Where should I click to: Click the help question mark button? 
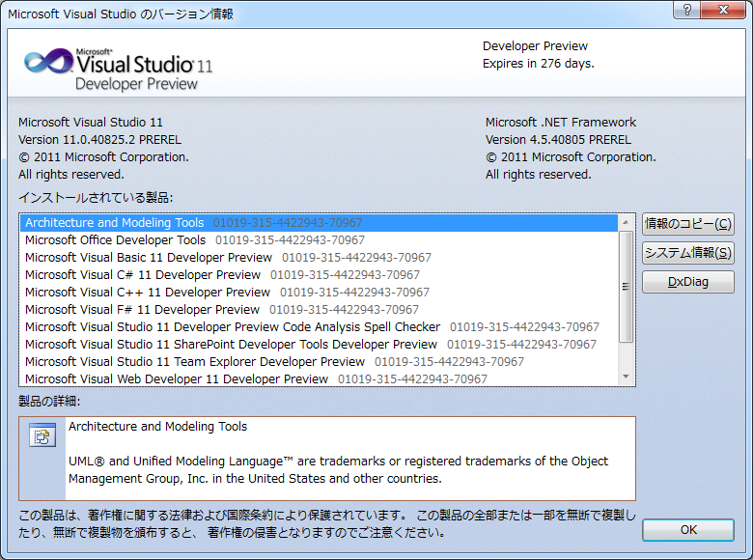(x=685, y=12)
